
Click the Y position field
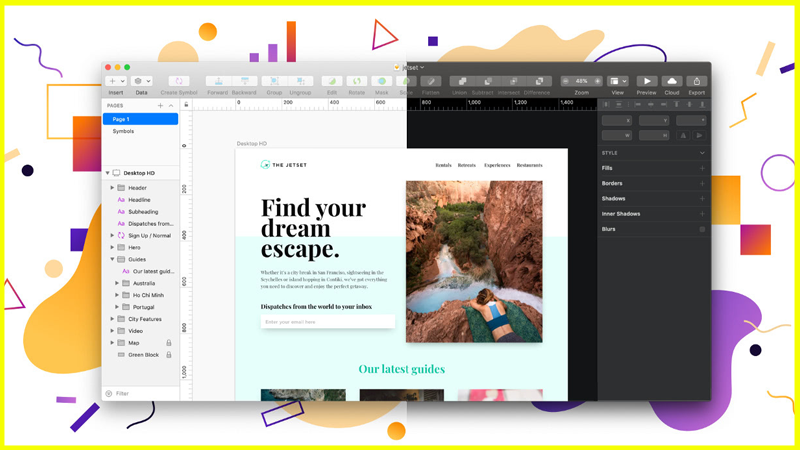[654, 120]
